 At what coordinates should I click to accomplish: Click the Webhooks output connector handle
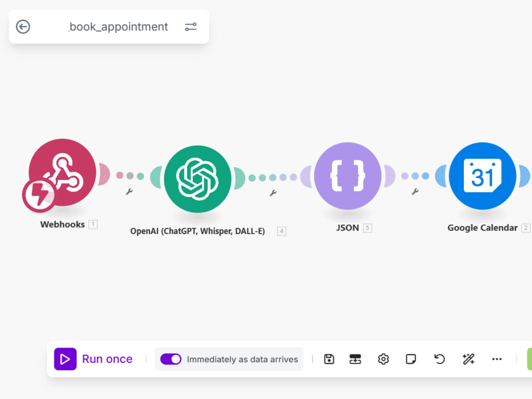point(104,174)
